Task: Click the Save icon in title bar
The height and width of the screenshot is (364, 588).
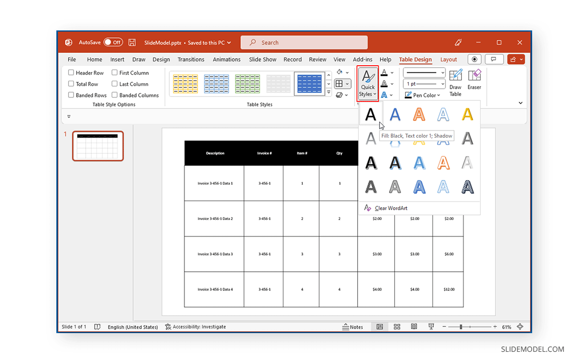Action: [132, 43]
